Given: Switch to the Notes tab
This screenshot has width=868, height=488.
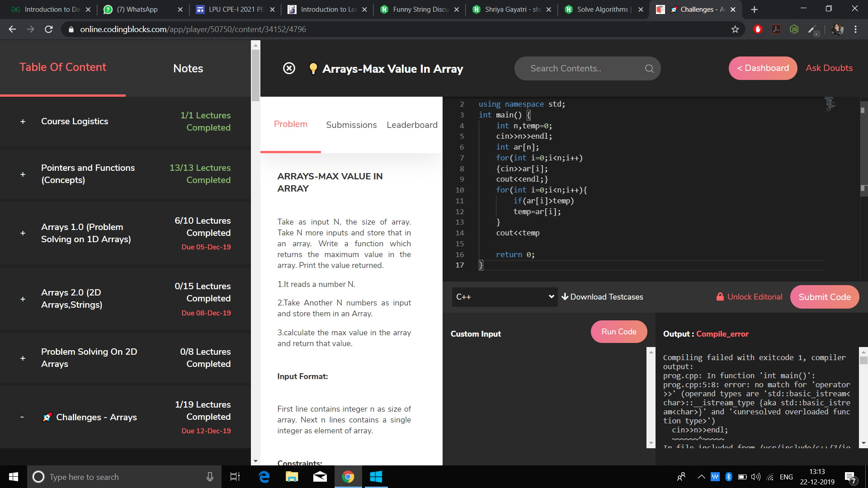Looking at the screenshot, I should tap(188, 69).
